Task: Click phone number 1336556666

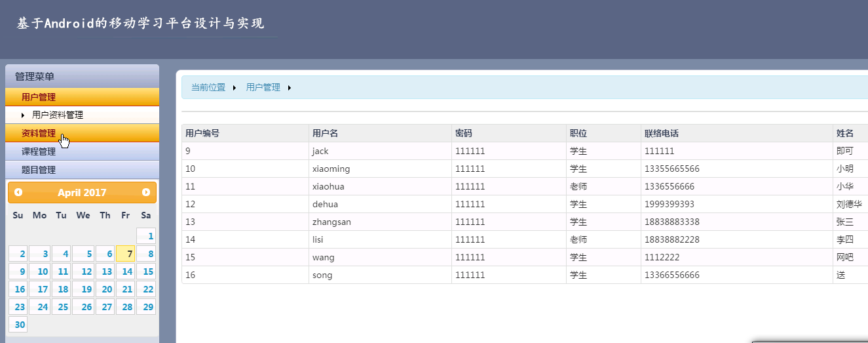Action: pyautogui.click(x=670, y=186)
